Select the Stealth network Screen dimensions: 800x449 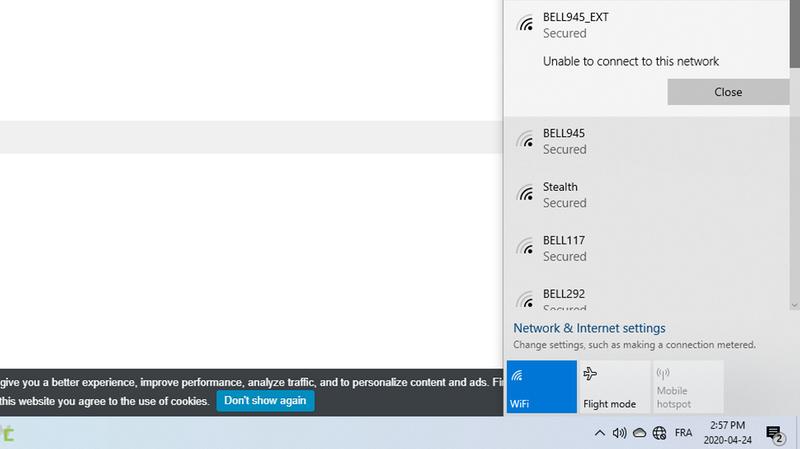click(650, 194)
